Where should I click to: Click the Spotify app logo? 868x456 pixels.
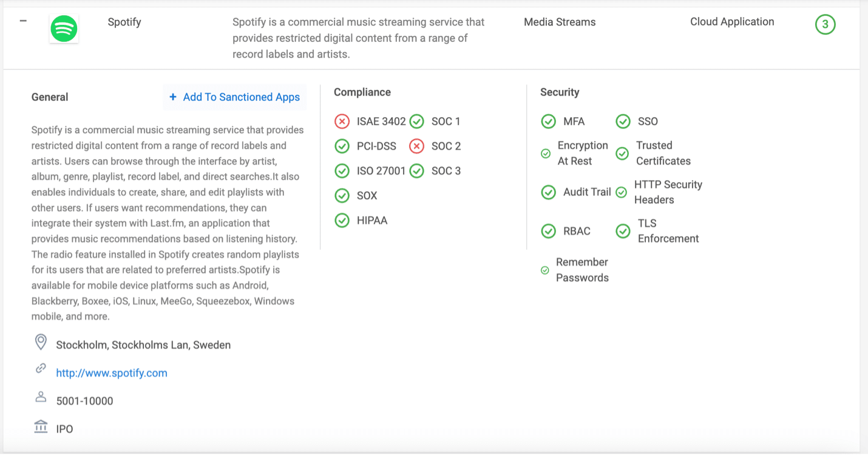(x=63, y=28)
